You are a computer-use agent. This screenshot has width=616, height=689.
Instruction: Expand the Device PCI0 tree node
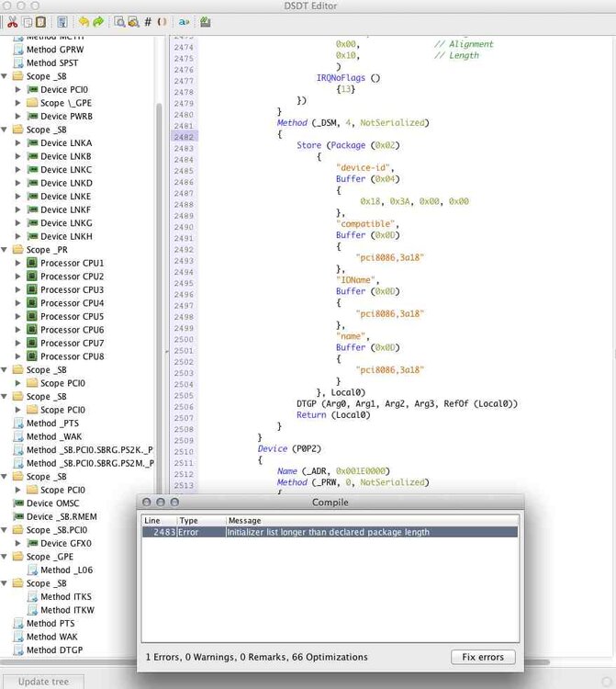pyautogui.click(x=17, y=90)
